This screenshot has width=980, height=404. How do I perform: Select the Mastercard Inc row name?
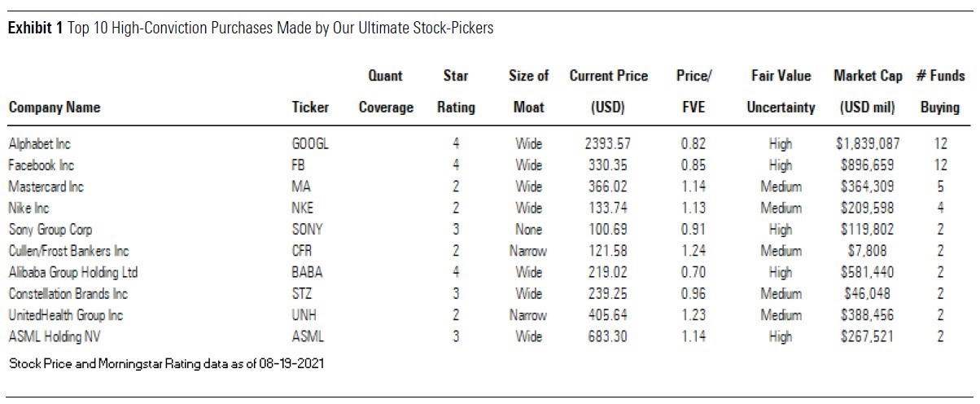click(46, 187)
